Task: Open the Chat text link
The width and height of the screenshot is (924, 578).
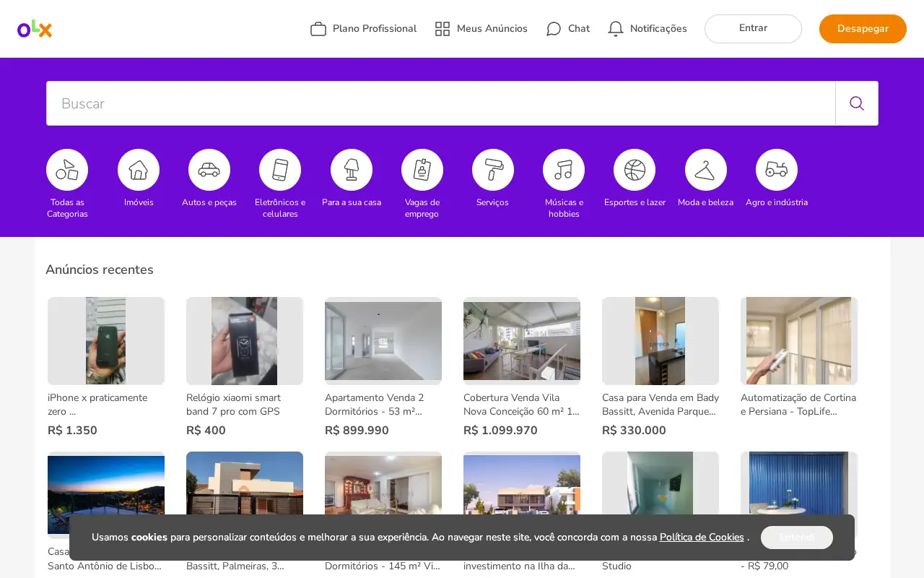Action: (579, 29)
